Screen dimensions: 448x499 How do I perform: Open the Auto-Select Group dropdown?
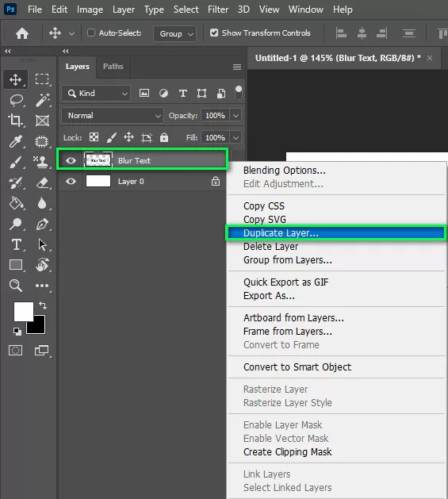[x=174, y=33]
